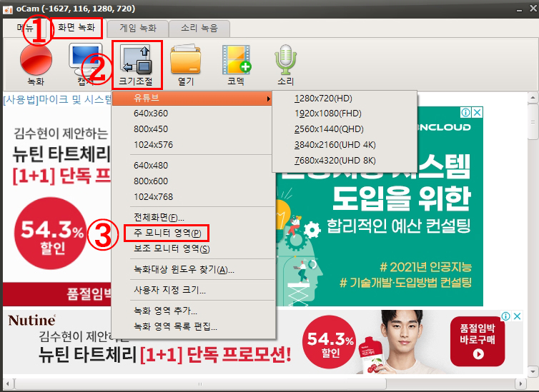Choose 3840x2160(UHD 4K) resolution
Viewport: 539px width, 392px height.
(345, 145)
